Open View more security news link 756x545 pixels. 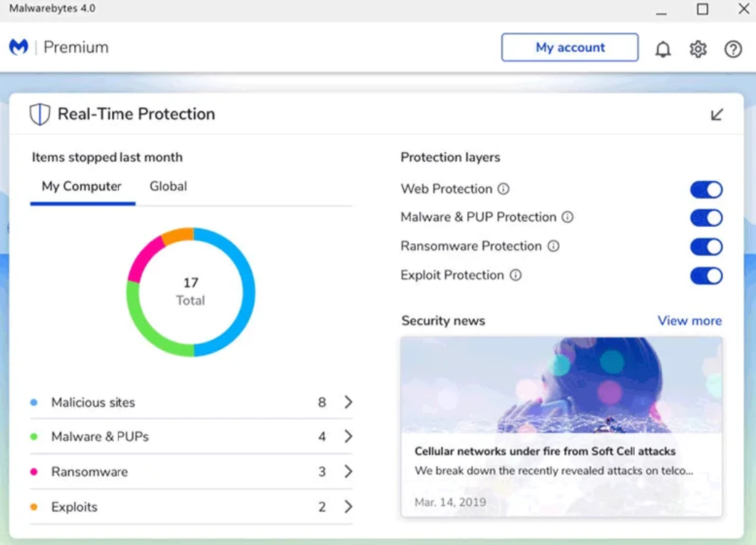[689, 321]
